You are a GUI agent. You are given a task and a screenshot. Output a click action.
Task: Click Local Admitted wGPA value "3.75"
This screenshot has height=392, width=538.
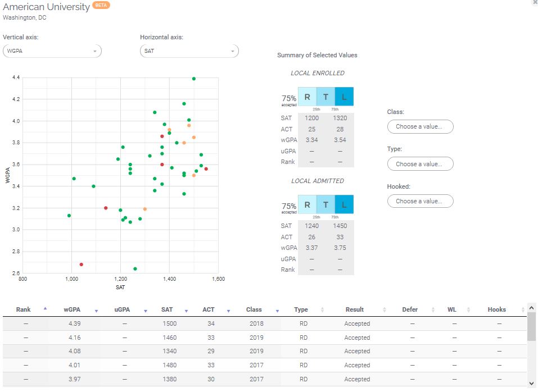[x=340, y=248]
